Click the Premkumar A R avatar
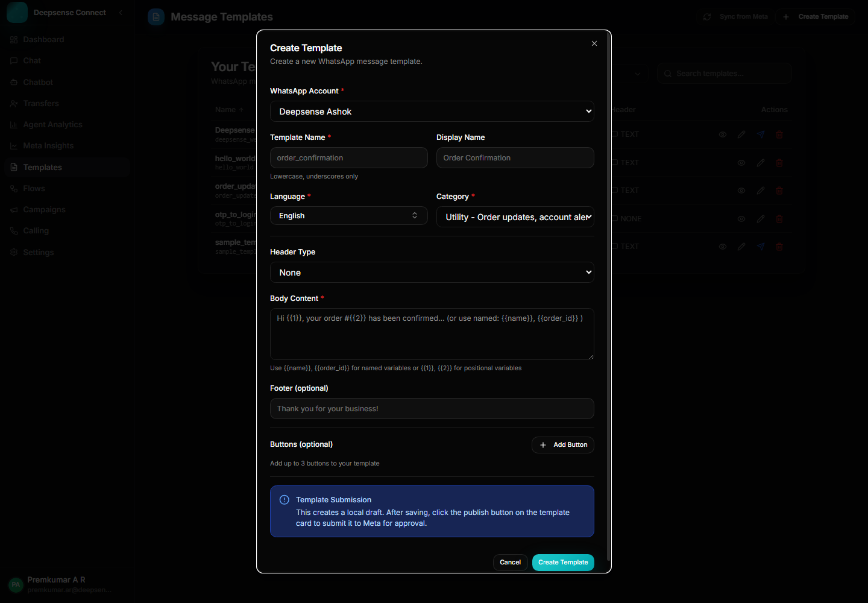The height and width of the screenshot is (603, 868). click(15, 585)
